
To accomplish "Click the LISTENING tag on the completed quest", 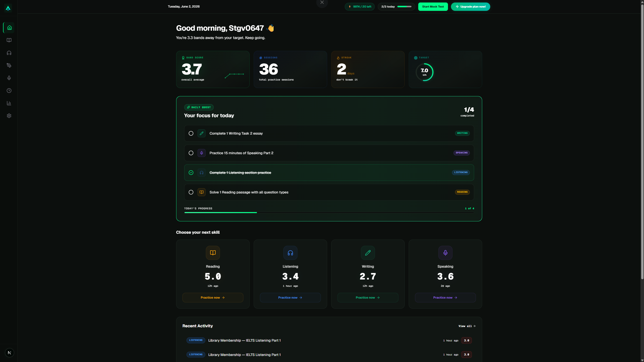I will point(461,173).
